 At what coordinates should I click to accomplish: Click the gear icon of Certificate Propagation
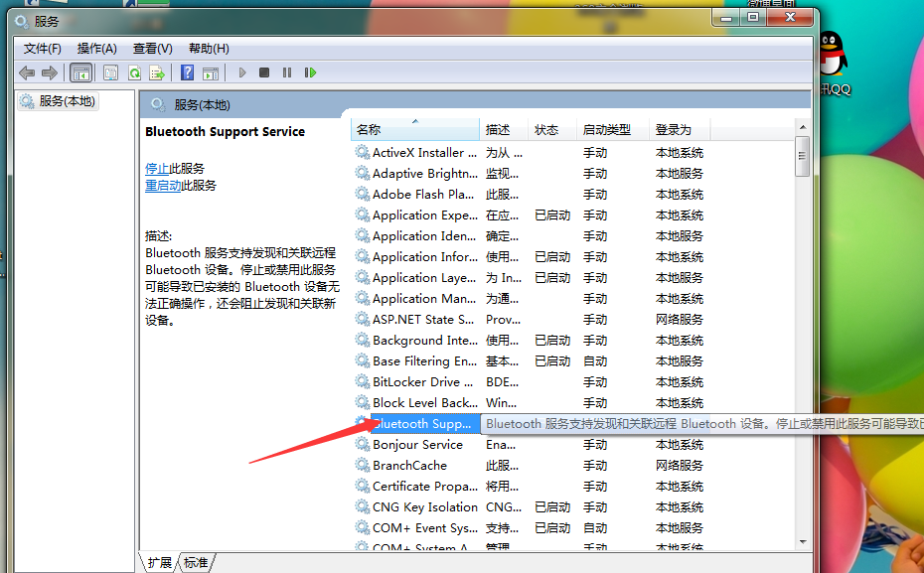(363, 487)
